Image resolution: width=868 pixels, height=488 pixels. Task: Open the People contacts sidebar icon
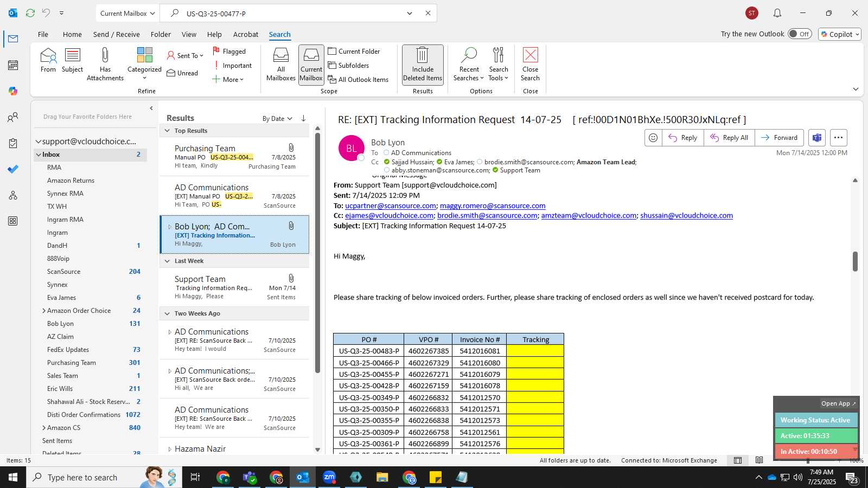coord(13,117)
